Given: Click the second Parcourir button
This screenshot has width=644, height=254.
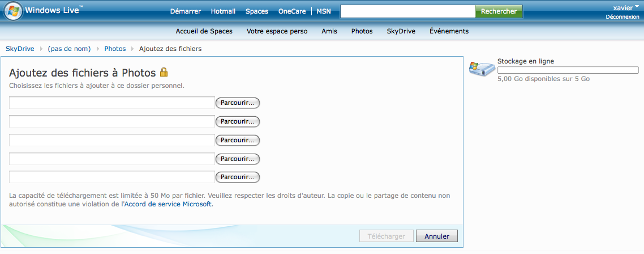Looking at the screenshot, I should pyautogui.click(x=238, y=121).
